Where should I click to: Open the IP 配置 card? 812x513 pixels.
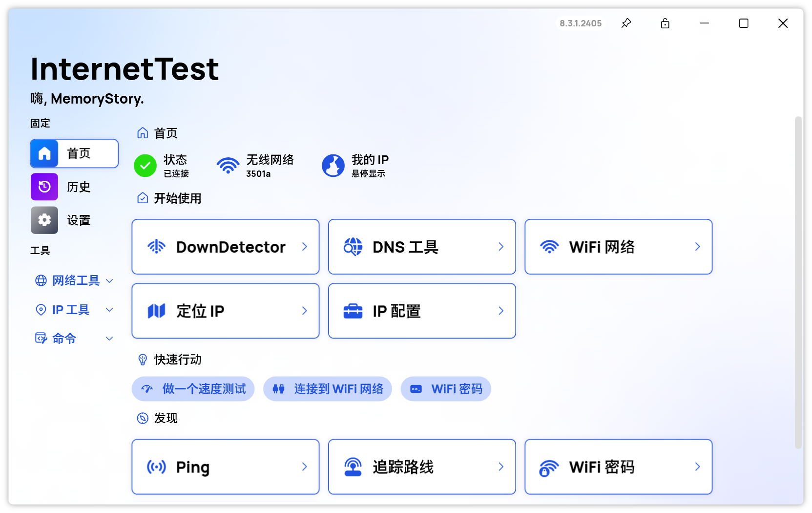coord(422,311)
